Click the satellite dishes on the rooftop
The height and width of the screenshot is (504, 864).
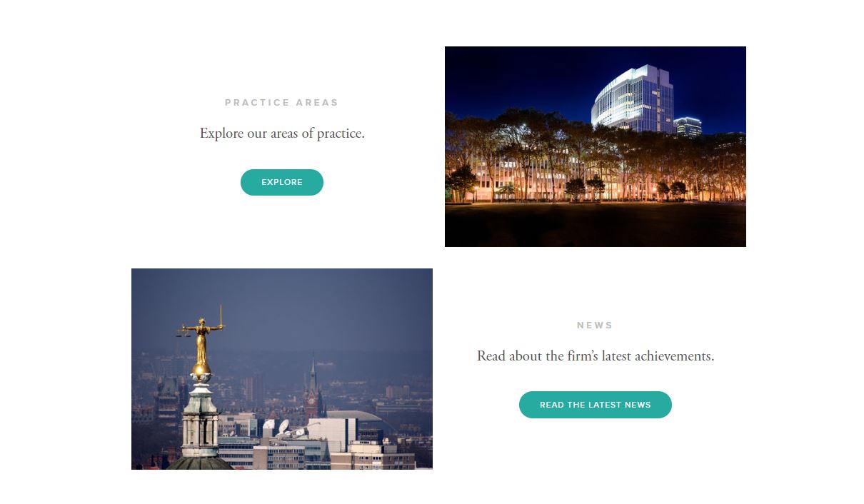coord(286,429)
